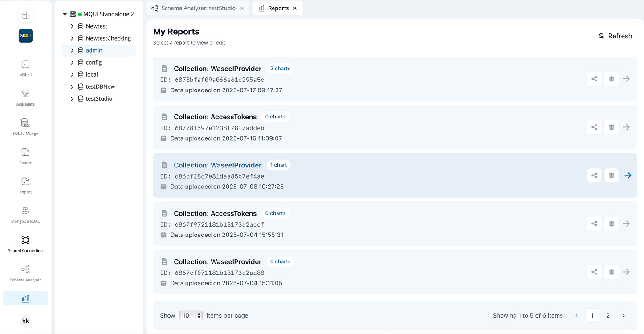Open the items per page dropdown
The image size is (644, 334).
[x=191, y=315]
